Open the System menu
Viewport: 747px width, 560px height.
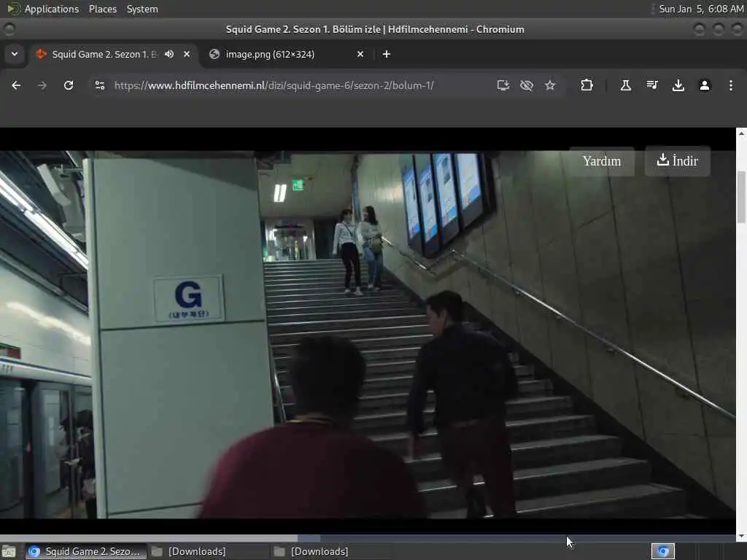142,9
